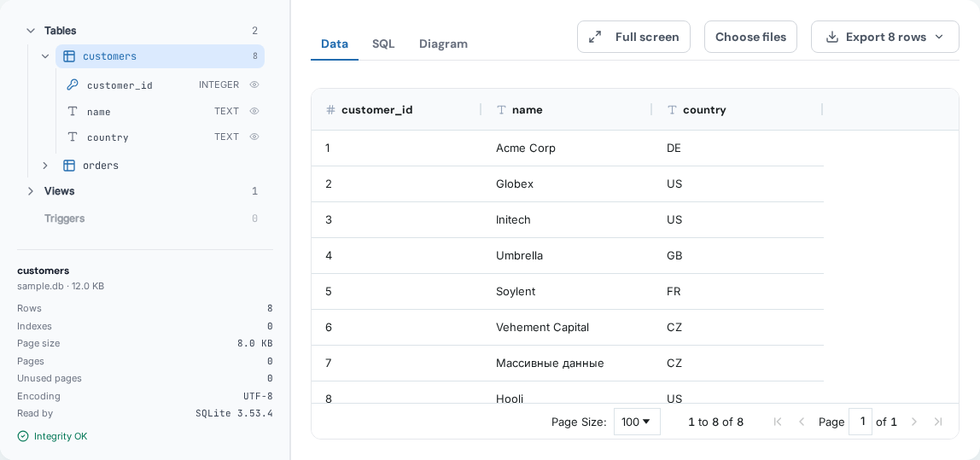Click the SQLite 3.53.4 version value
Screen dimensions: 980x460
tap(235, 413)
